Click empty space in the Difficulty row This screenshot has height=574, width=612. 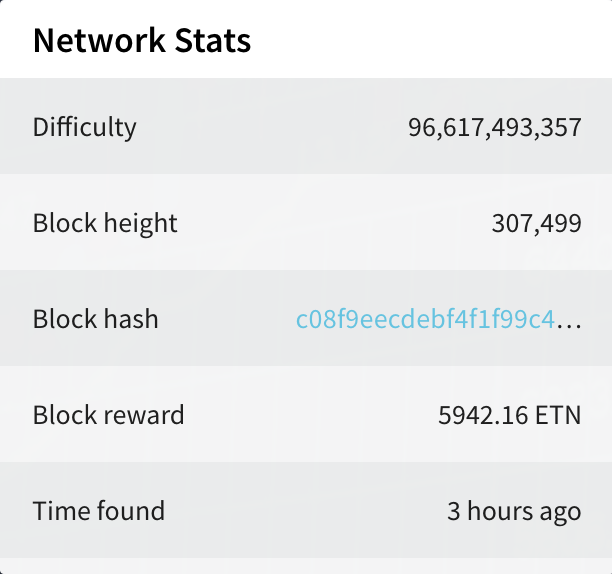tap(273, 126)
